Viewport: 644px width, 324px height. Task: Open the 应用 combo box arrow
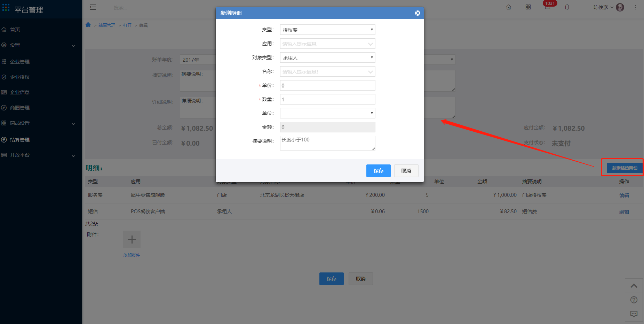(x=370, y=44)
